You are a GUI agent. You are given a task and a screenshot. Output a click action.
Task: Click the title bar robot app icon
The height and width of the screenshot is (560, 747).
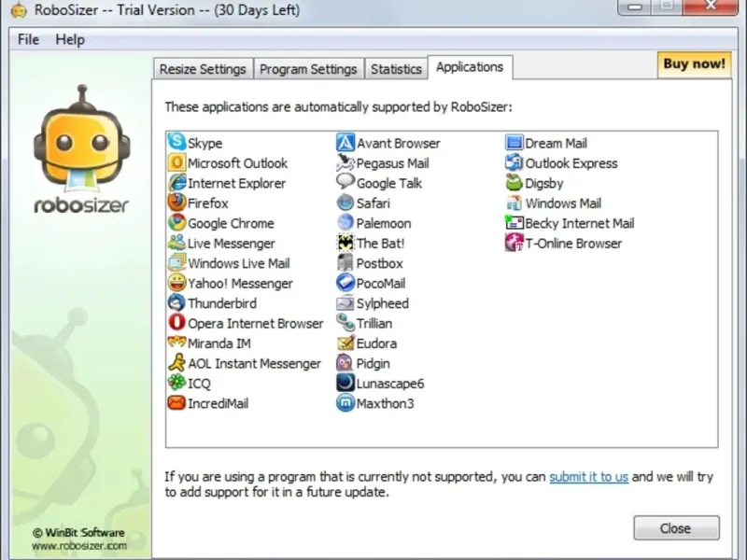(x=19, y=10)
